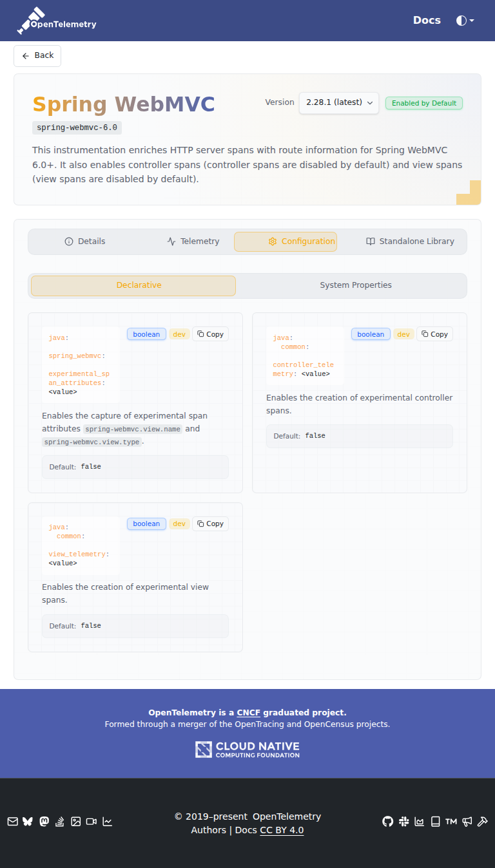This screenshot has height=868, width=495.
Task: Click the Enabled by Default badge
Action: pos(424,103)
